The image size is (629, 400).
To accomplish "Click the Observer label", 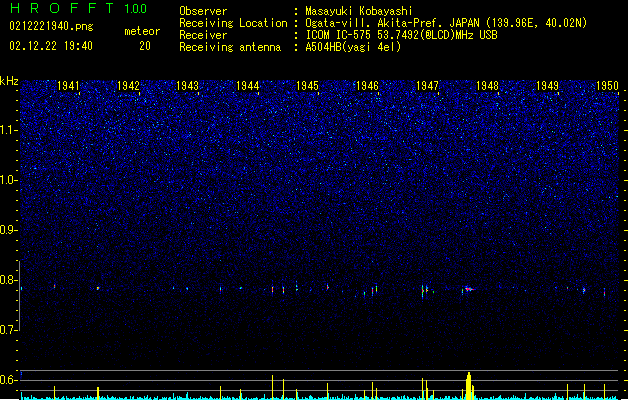I will [x=203, y=11].
